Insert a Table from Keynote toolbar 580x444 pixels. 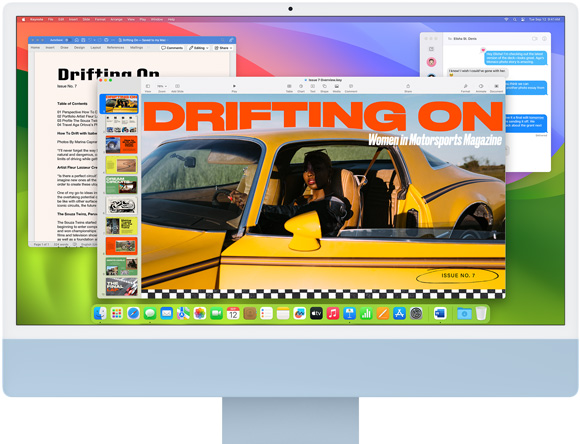click(289, 88)
